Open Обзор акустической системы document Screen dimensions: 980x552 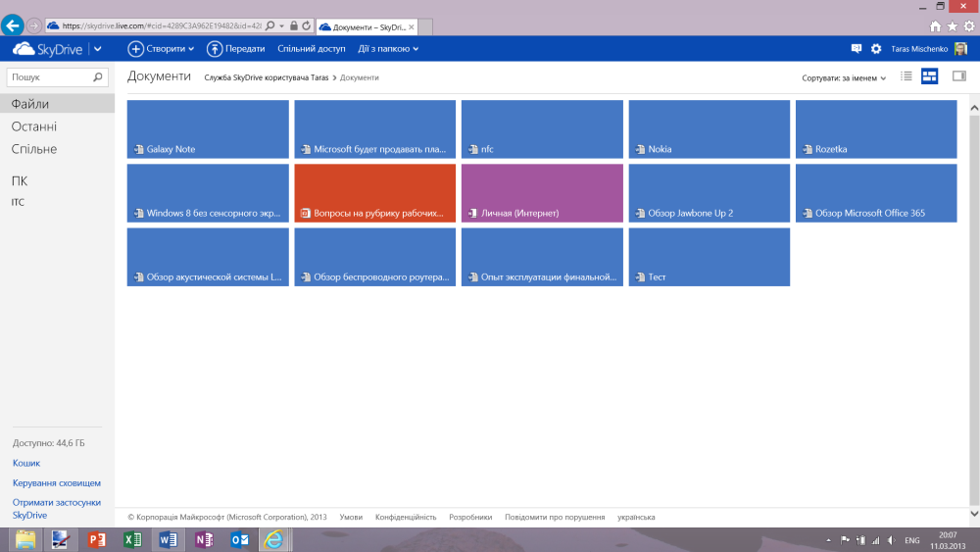pos(208,257)
